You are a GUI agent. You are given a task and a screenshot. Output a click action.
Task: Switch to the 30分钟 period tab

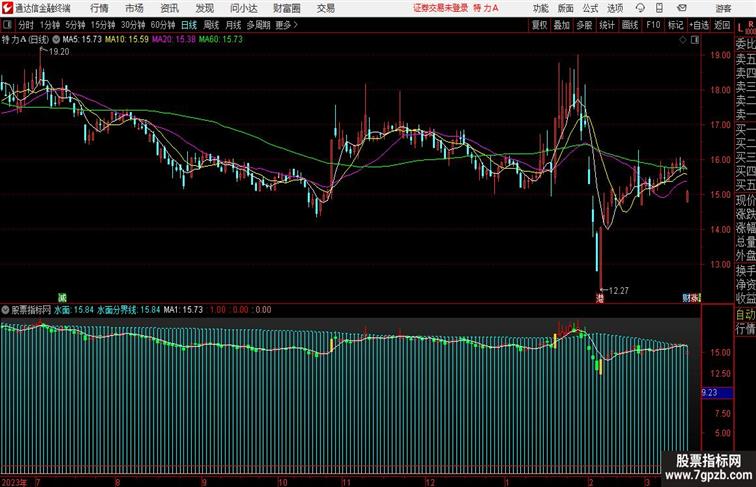133,25
